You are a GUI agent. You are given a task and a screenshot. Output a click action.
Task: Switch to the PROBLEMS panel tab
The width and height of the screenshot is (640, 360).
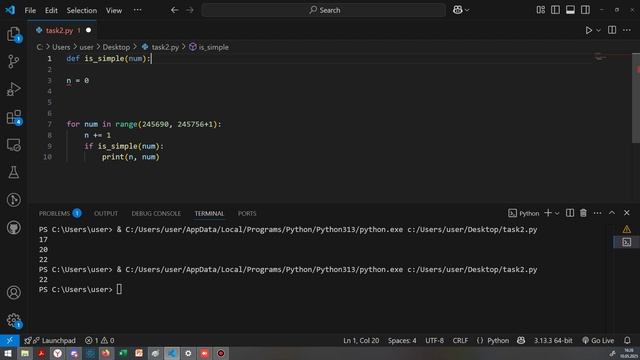click(60, 213)
